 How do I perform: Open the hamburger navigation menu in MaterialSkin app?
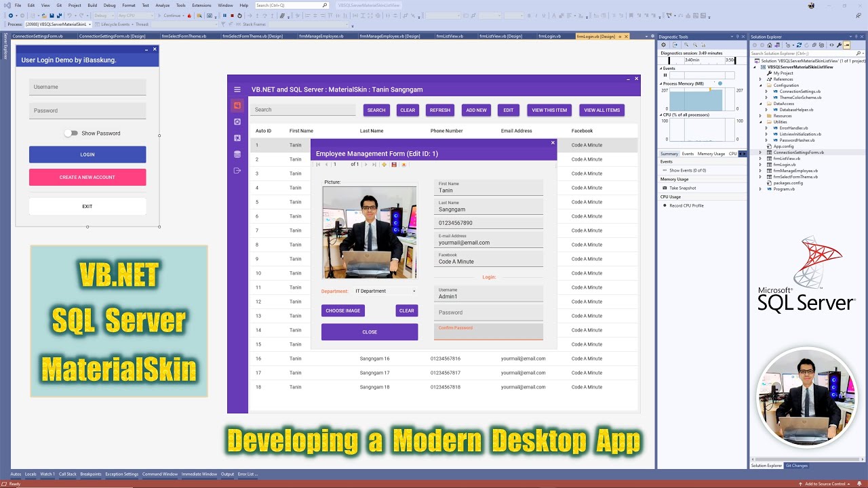[237, 89]
